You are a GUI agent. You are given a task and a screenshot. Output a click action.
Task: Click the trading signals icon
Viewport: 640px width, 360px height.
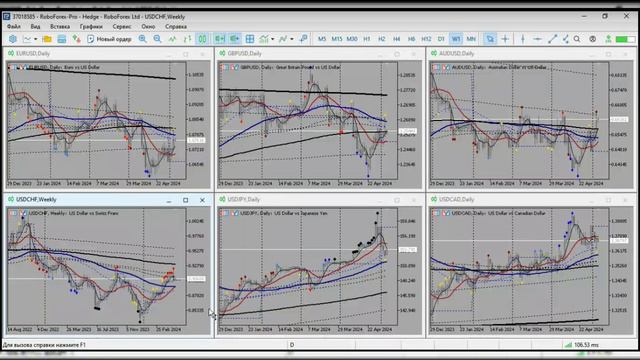click(76, 39)
